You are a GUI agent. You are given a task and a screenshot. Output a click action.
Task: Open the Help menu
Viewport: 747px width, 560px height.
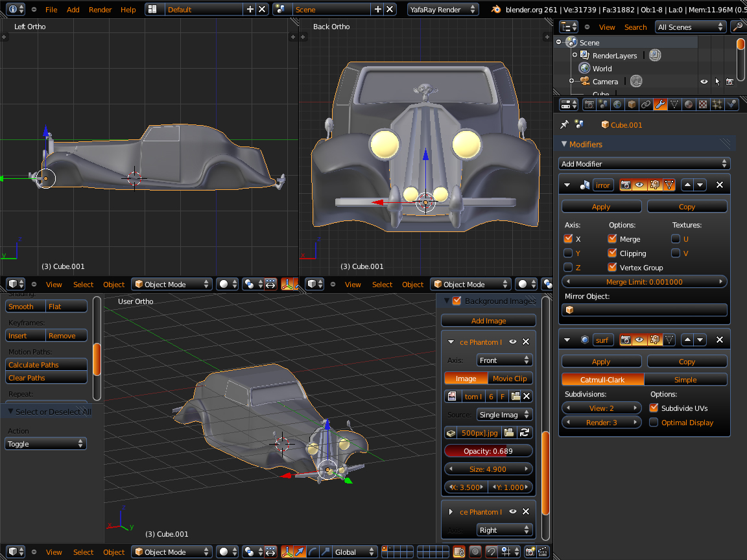tap(128, 10)
